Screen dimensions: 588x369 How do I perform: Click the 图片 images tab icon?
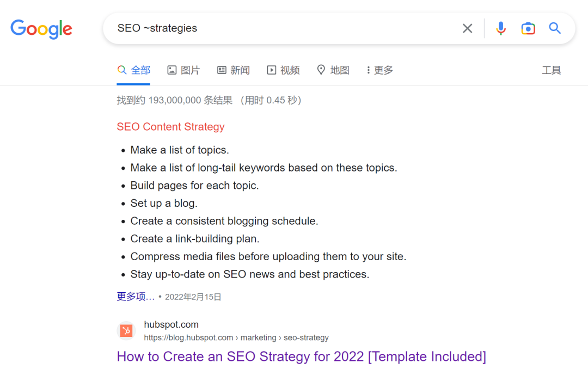pyautogui.click(x=172, y=70)
